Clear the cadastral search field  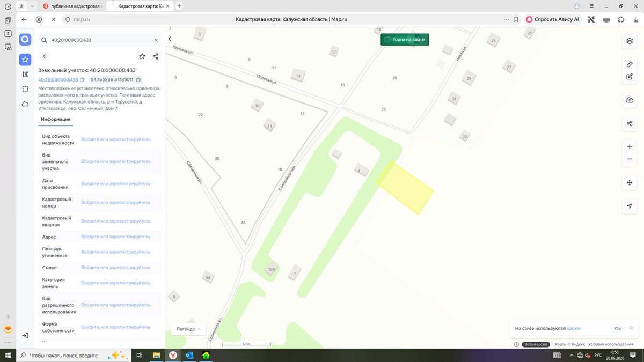tap(156, 40)
